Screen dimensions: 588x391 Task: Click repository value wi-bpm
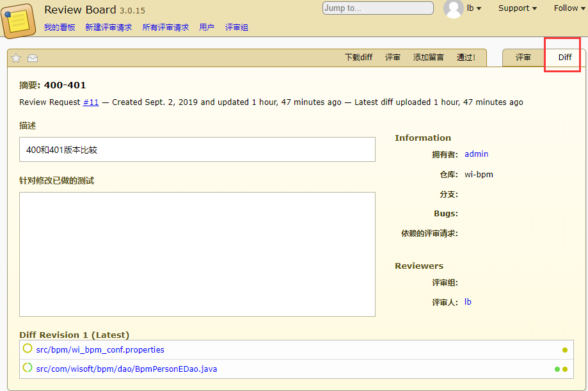tap(479, 175)
